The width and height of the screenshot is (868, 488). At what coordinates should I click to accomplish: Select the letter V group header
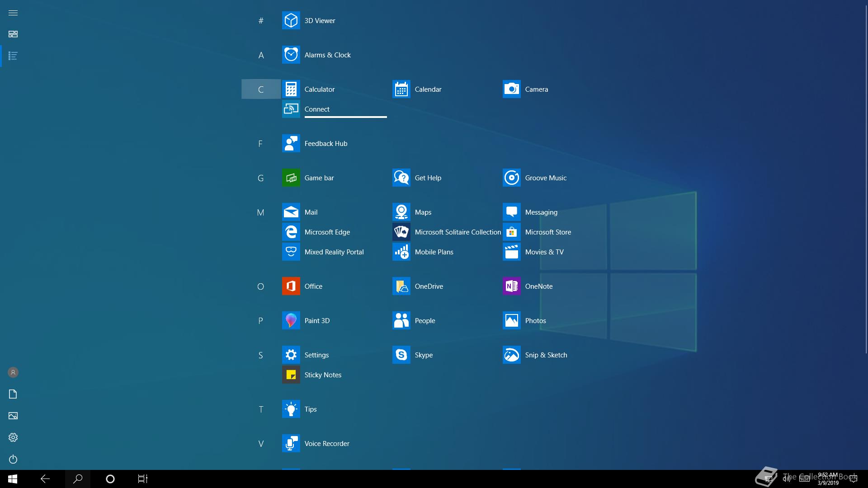point(261,443)
